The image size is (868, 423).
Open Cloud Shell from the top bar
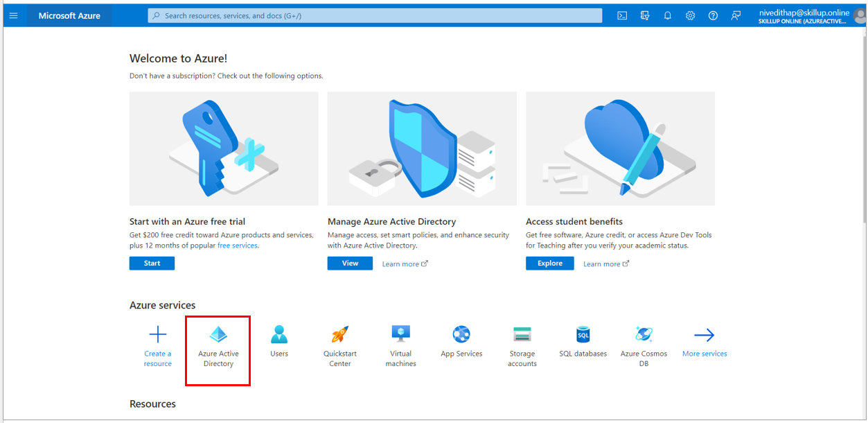622,15
